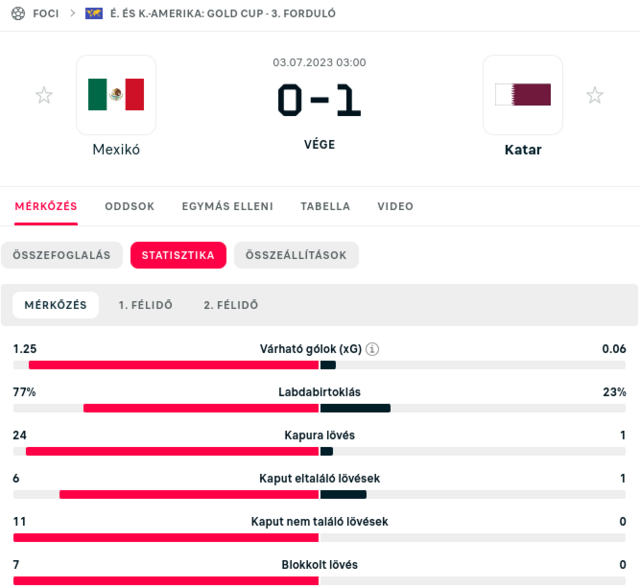The width and height of the screenshot is (640, 588).
Task: Open the Összeállítások section
Action: (x=296, y=255)
